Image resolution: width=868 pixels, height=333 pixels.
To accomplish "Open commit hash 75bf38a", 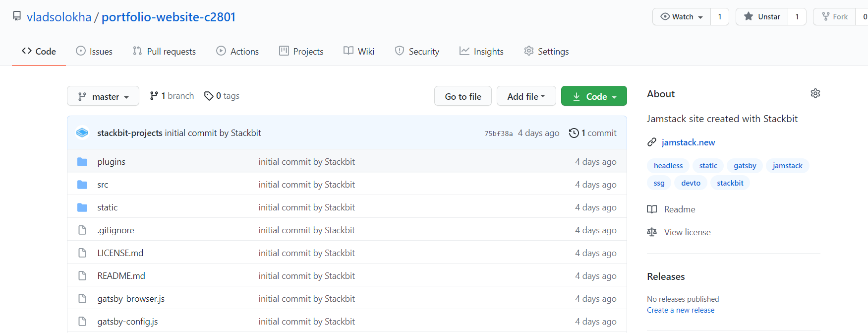I will 499,133.
